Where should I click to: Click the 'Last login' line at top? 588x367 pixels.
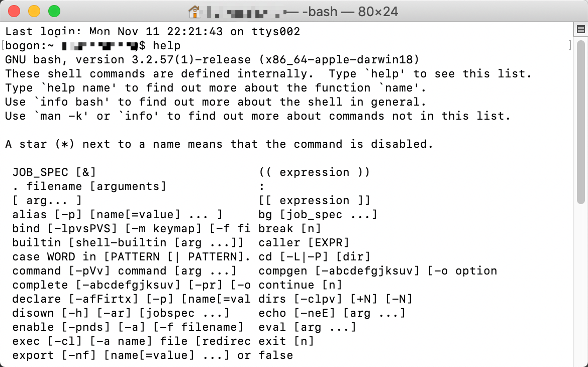[x=151, y=32]
